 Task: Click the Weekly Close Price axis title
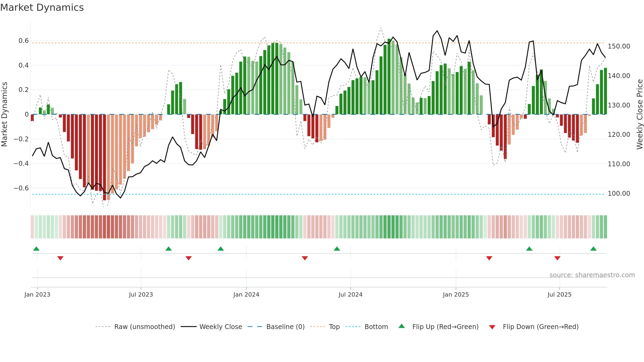[x=640, y=114]
